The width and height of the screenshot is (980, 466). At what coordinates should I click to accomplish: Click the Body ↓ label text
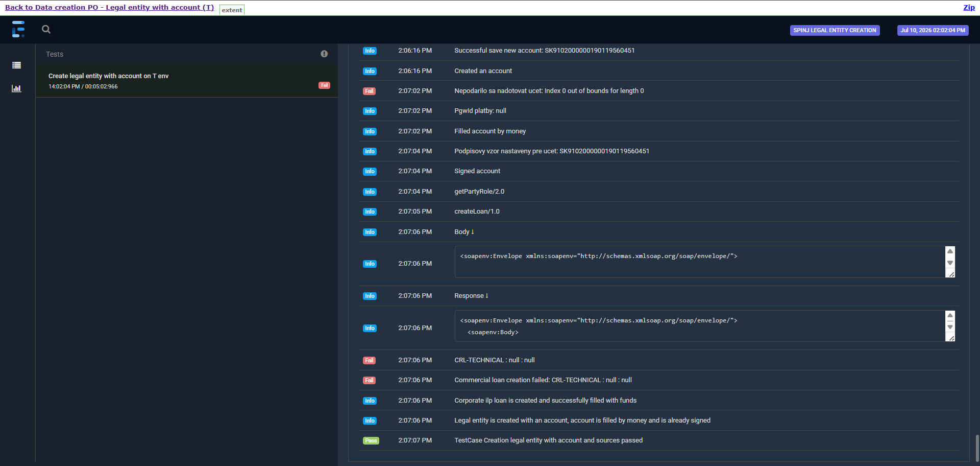tap(464, 232)
